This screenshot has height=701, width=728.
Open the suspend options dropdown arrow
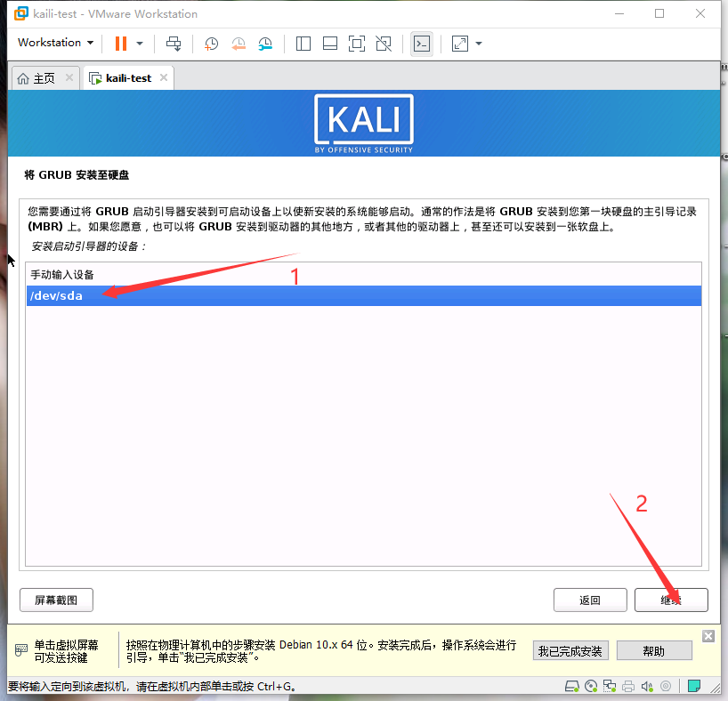pyautogui.click(x=140, y=43)
